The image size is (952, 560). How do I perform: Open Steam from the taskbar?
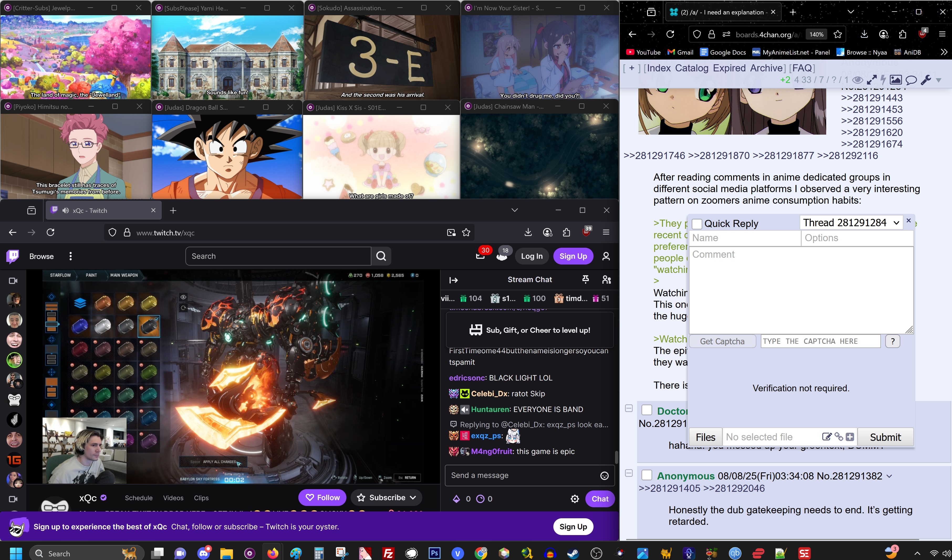pos(573,553)
